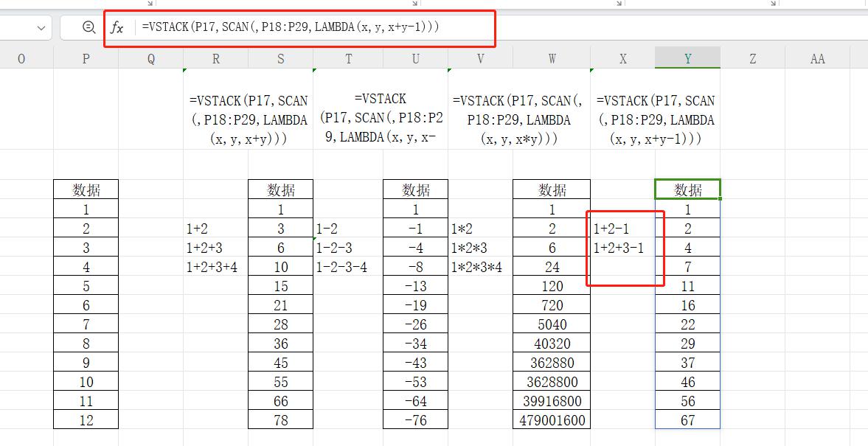Select column header P
Image resolution: width=868 pixels, height=446 pixels.
[x=86, y=59]
